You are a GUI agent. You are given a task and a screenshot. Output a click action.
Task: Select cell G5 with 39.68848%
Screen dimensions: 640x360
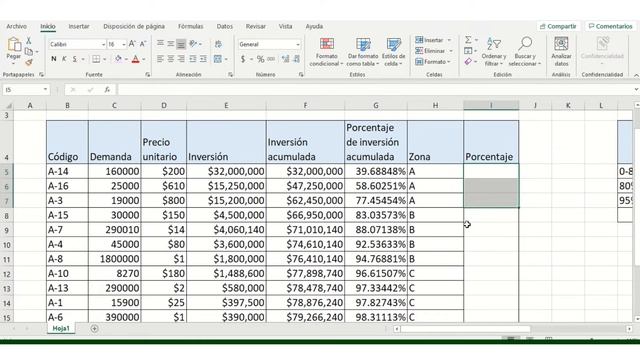coord(376,171)
